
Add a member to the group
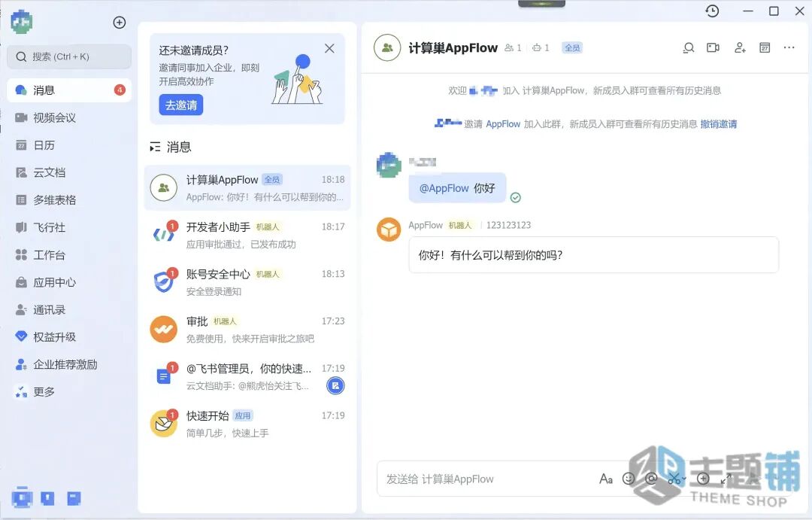pos(740,47)
